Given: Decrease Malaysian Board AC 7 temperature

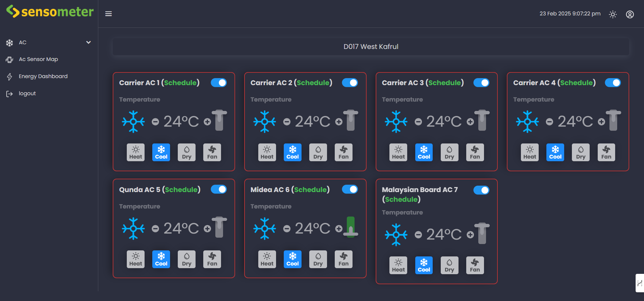Looking at the screenshot, I should 418,235.
